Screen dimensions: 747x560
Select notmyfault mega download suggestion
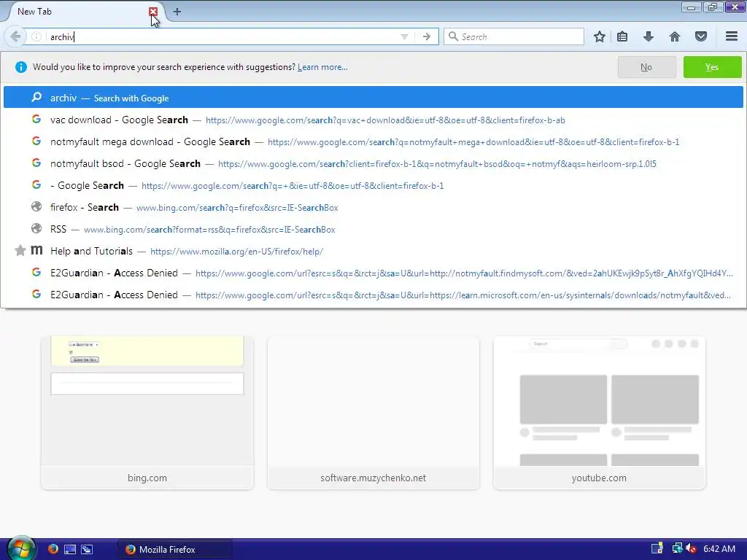373,142
